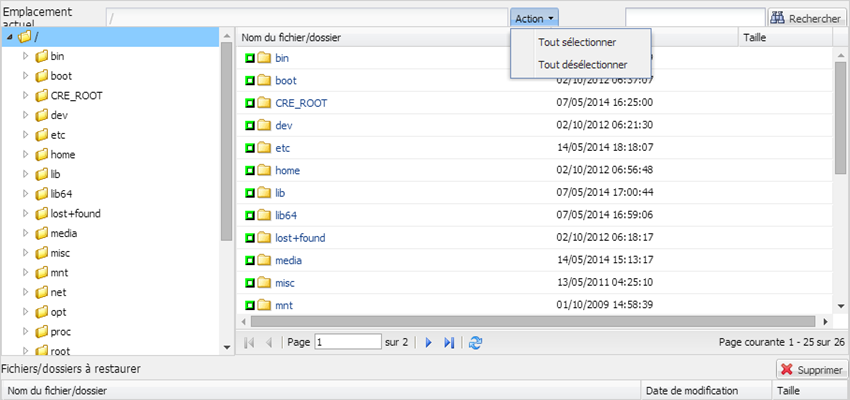Click the proc folder icon in tree

pos(42,332)
